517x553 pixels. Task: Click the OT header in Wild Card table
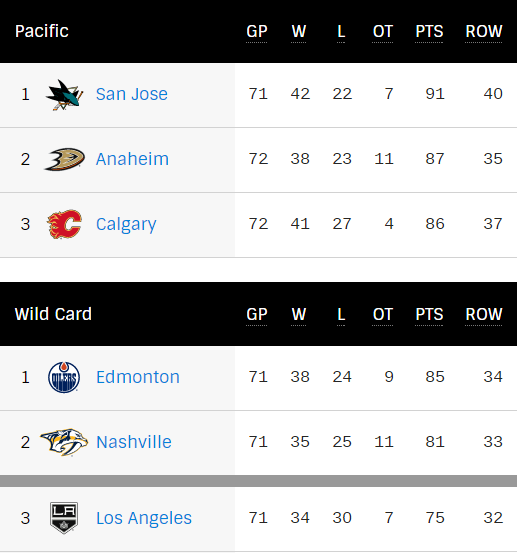[x=383, y=315]
